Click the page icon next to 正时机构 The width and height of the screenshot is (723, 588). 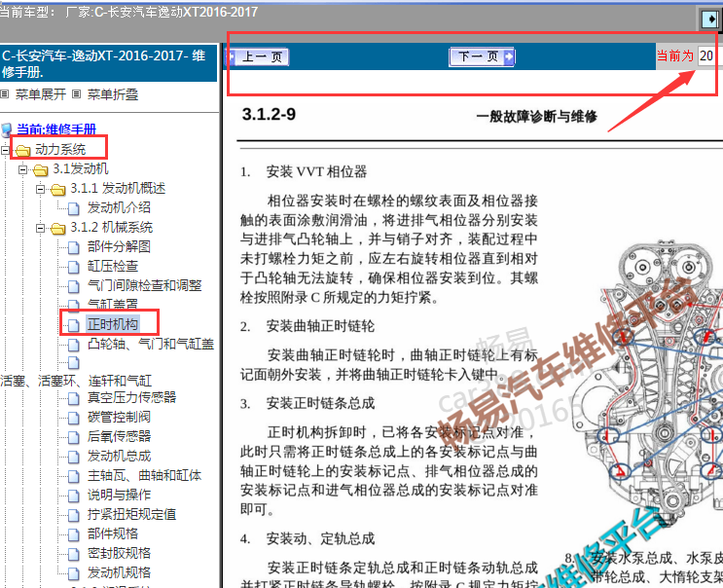74,325
